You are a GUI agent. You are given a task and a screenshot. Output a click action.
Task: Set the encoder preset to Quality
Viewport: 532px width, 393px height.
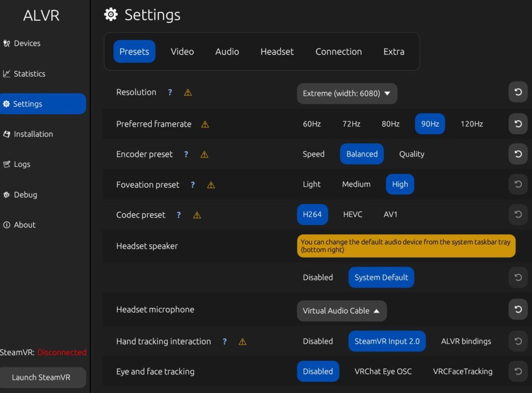(411, 154)
